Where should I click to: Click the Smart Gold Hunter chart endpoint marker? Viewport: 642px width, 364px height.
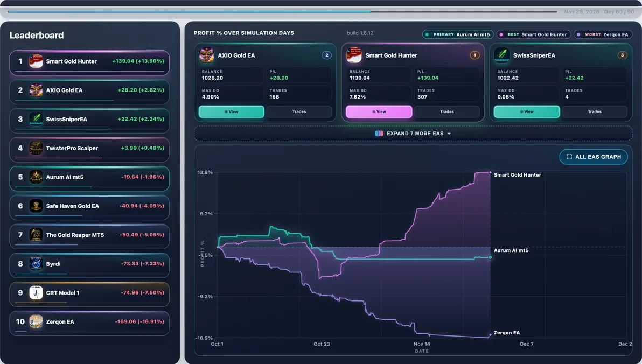click(x=490, y=172)
